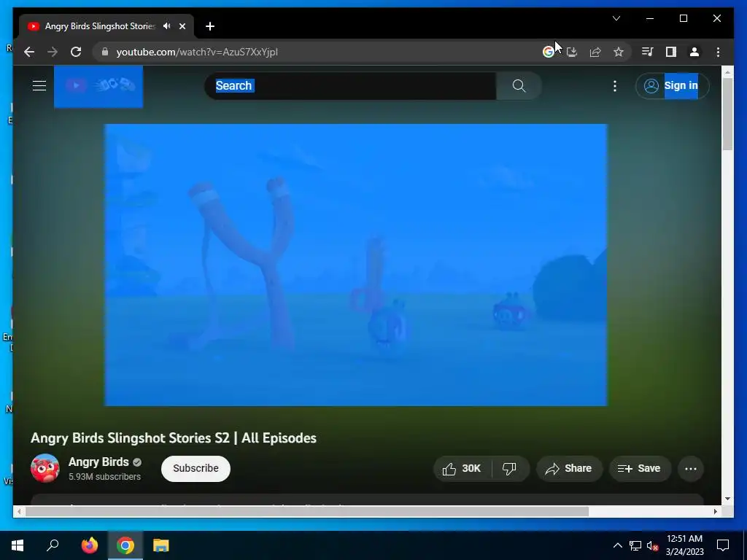Install YouTube app via address bar icon
This screenshot has height=560, width=747.
pos(572,52)
